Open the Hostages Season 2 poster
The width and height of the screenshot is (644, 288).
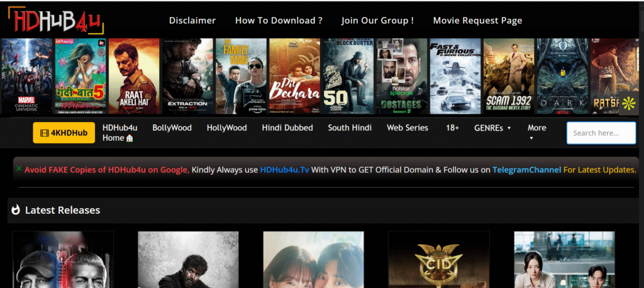402,76
